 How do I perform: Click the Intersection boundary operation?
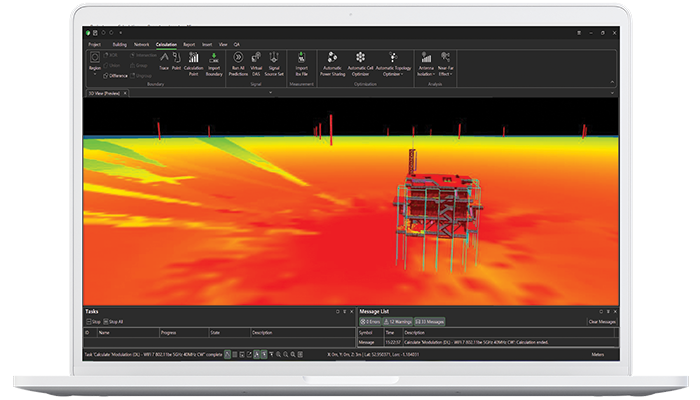click(x=143, y=55)
